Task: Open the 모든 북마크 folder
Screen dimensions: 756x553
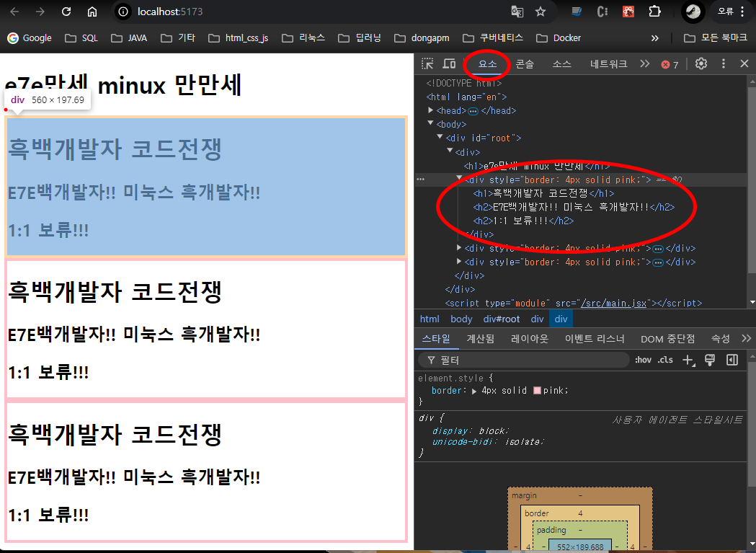Action: click(x=716, y=38)
